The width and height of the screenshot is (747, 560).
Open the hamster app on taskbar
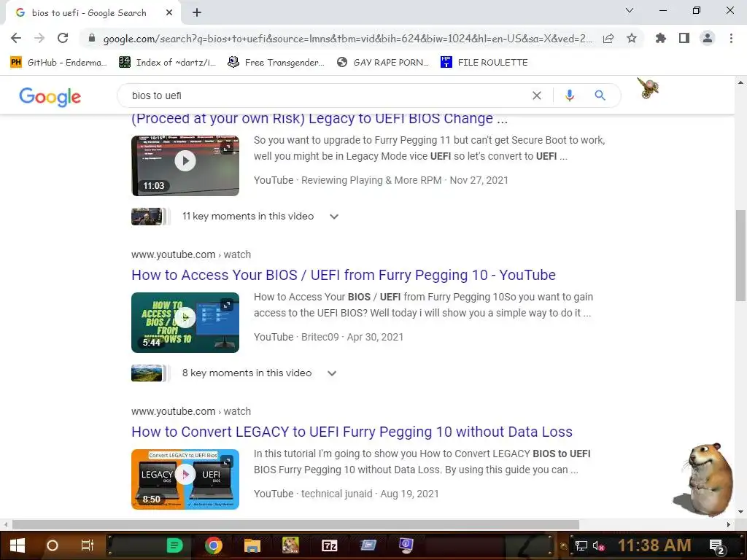point(290,545)
